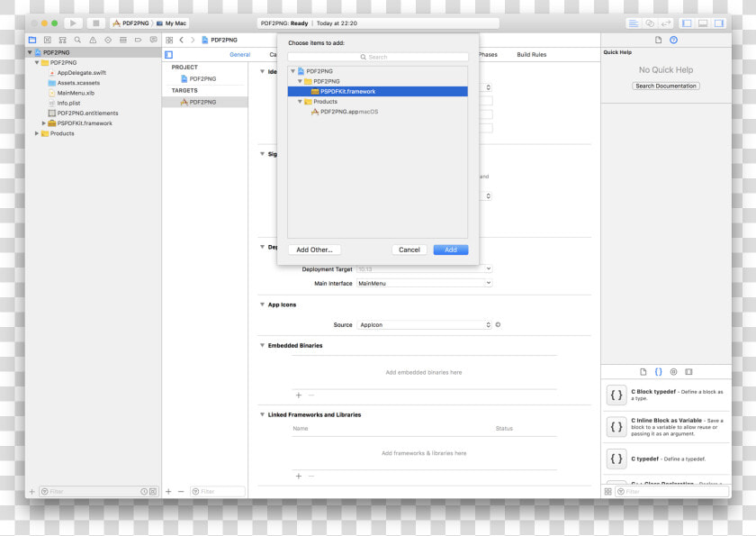Collapse the Embedded Binaries section
This screenshot has height=536, width=756.
point(262,345)
